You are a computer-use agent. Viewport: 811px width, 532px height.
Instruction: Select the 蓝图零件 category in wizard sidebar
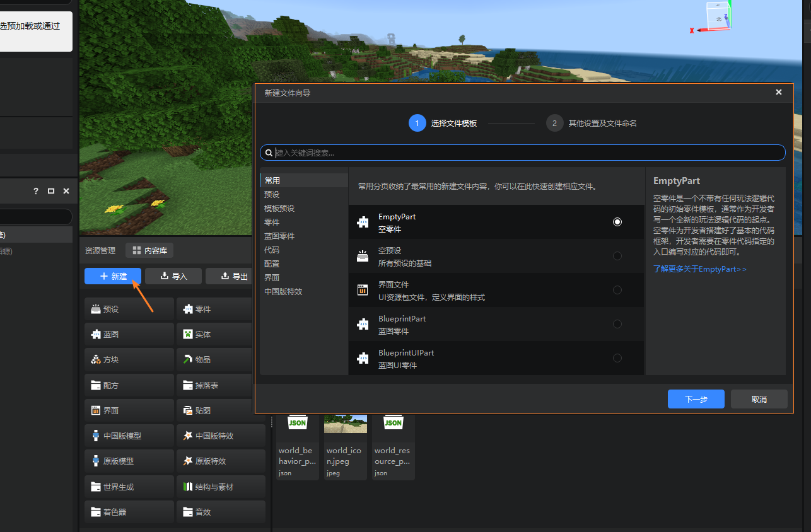(x=303, y=236)
